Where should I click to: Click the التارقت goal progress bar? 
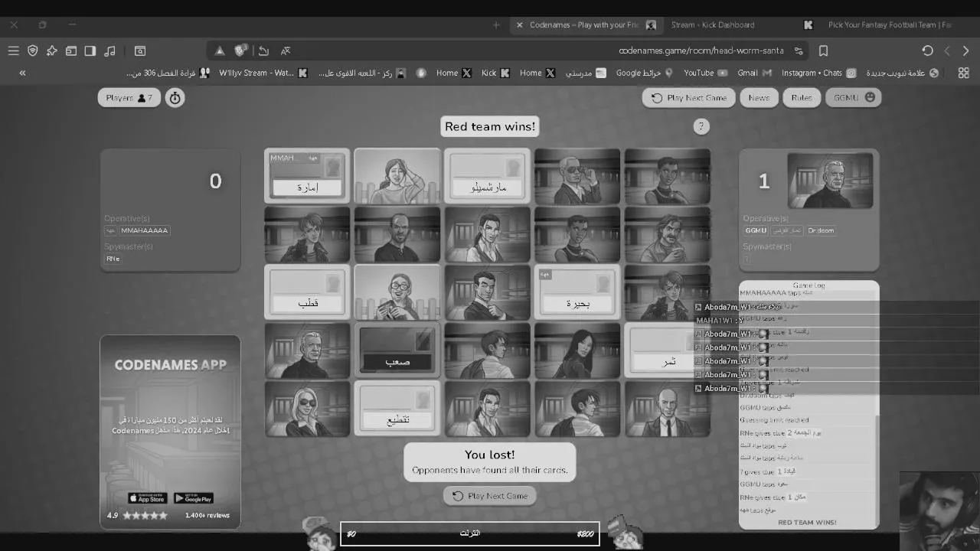(x=470, y=533)
